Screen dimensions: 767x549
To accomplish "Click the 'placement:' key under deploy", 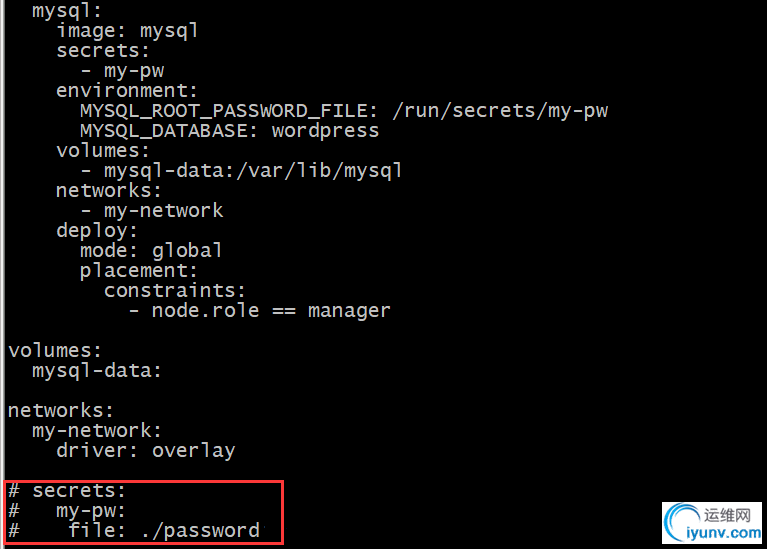I will 138,271.
